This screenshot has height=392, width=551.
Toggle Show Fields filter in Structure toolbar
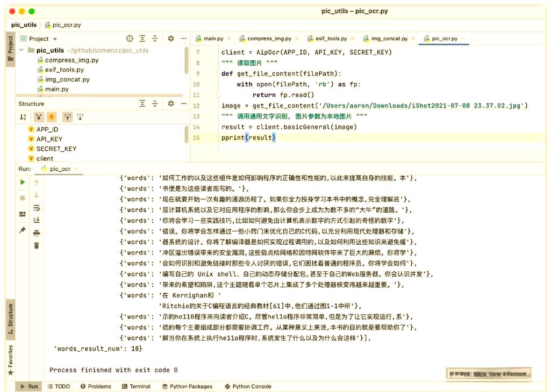point(52,117)
